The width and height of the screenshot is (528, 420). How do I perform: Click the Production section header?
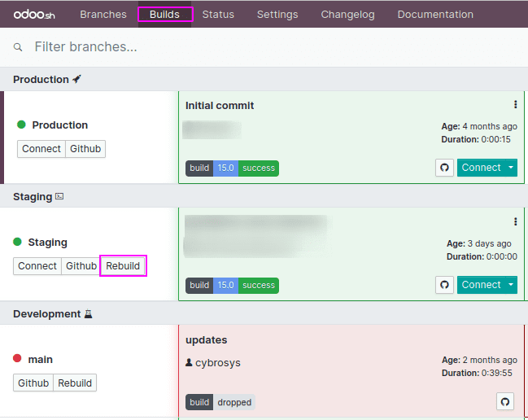tap(264, 79)
